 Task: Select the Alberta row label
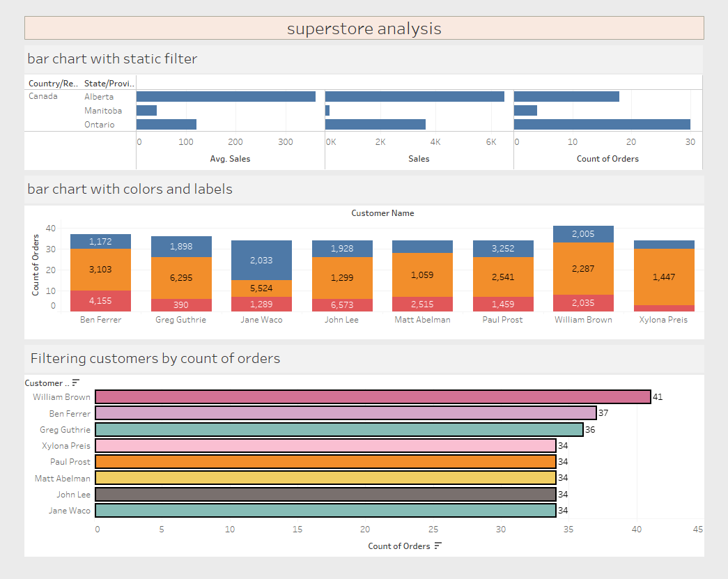pos(99,97)
